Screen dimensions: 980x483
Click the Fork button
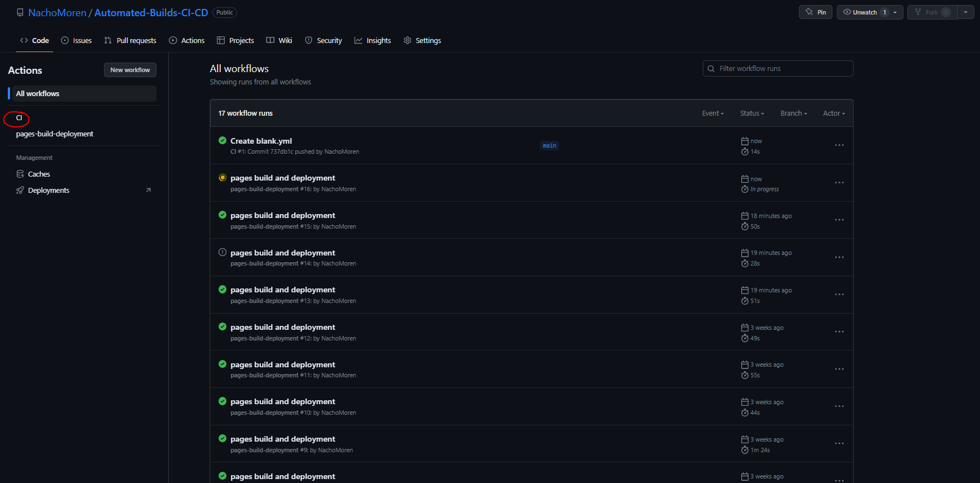(x=932, y=12)
